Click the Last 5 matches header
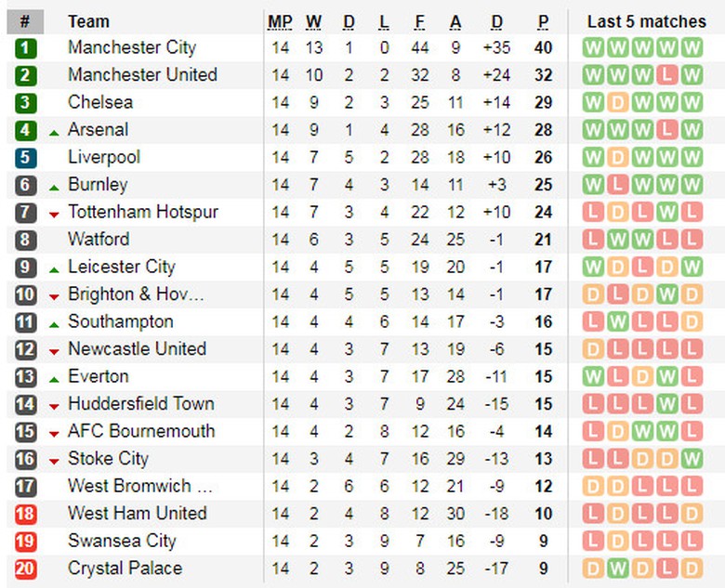This screenshot has width=725, height=588. (x=646, y=21)
